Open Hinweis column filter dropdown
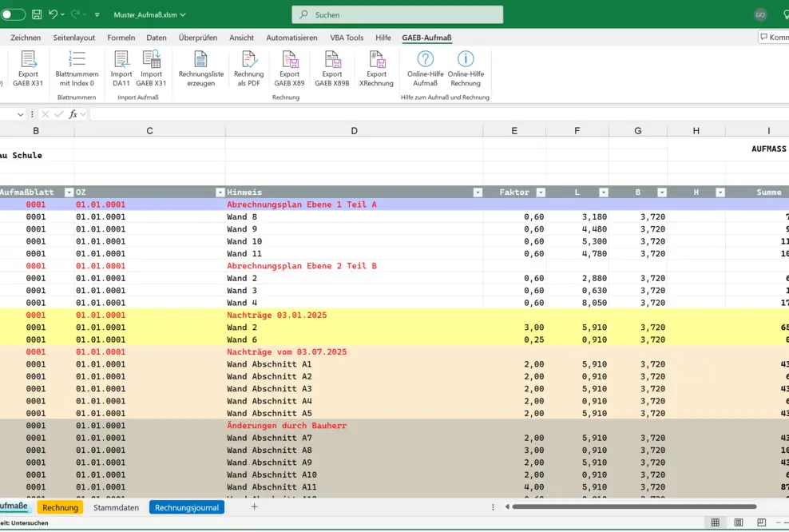789x532 pixels. (478, 193)
